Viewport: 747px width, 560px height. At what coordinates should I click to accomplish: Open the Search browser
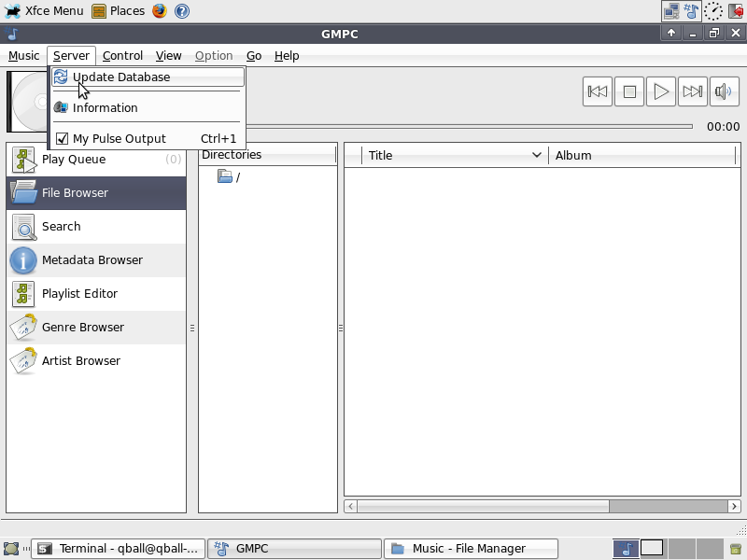96,227
